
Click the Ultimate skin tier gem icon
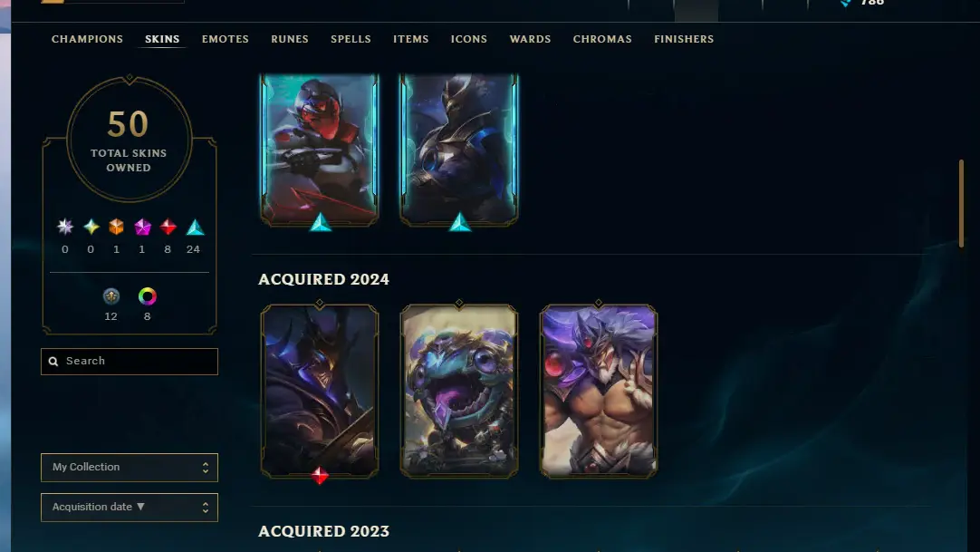click(x=65, y=227)
